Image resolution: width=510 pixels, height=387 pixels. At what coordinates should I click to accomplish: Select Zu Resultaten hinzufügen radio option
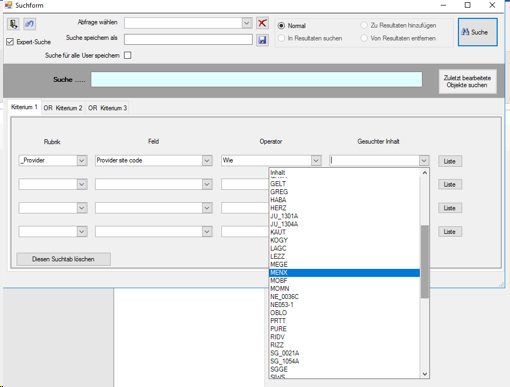coord(364,25)
